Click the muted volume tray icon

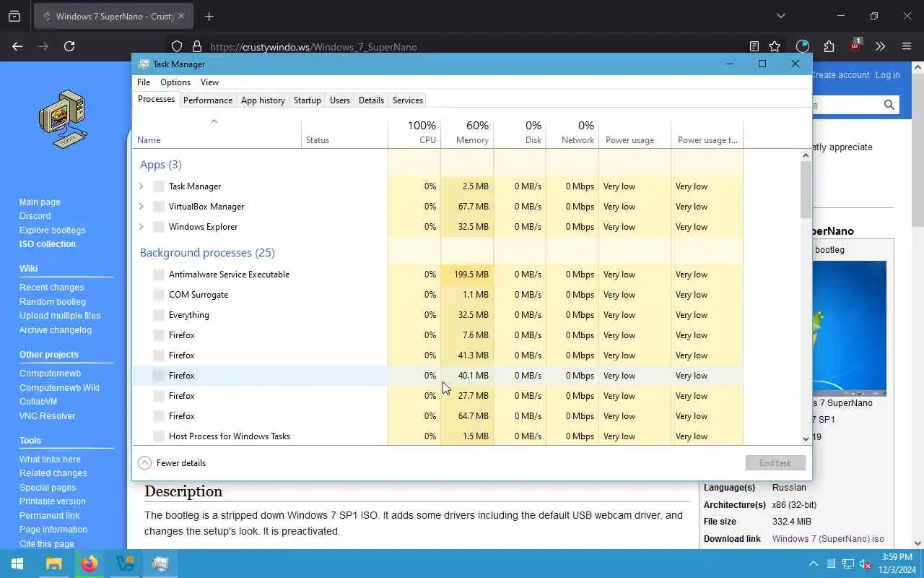tap(865, 564)
